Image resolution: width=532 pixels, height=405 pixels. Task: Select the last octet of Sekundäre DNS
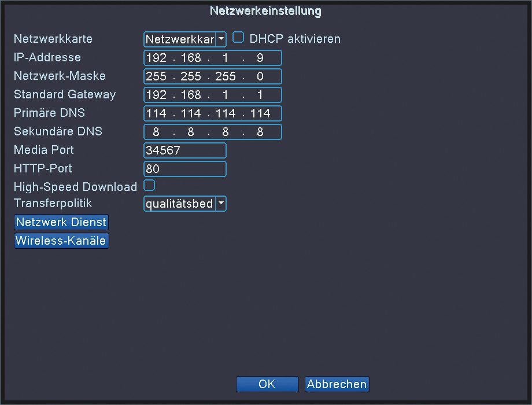coord(260,132)
